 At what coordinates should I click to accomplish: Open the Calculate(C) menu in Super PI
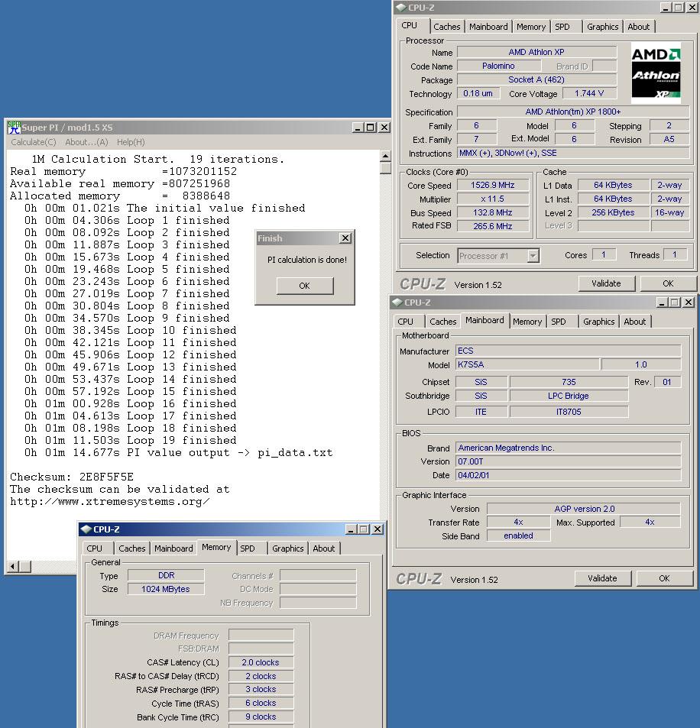[x=34, y=142]
